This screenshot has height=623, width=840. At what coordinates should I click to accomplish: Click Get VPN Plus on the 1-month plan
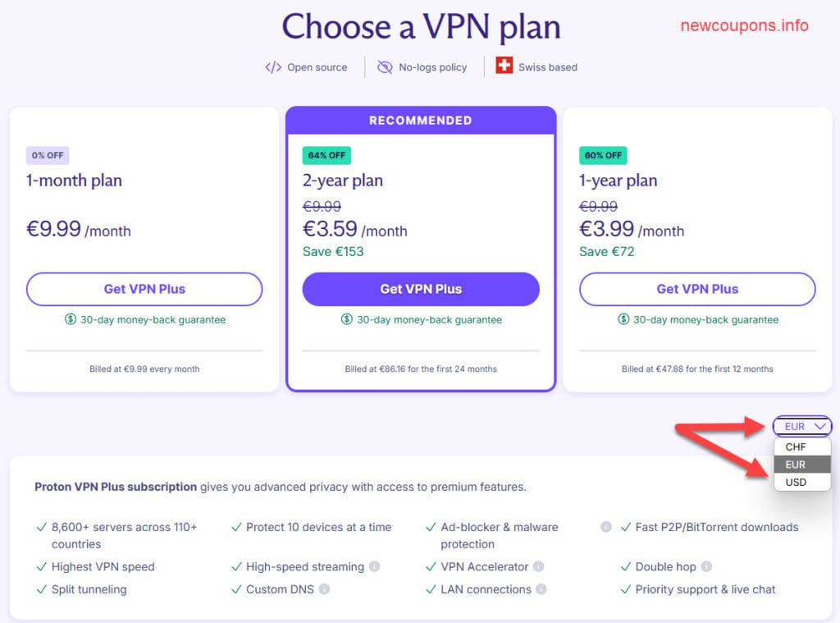(x=144, y=289)
